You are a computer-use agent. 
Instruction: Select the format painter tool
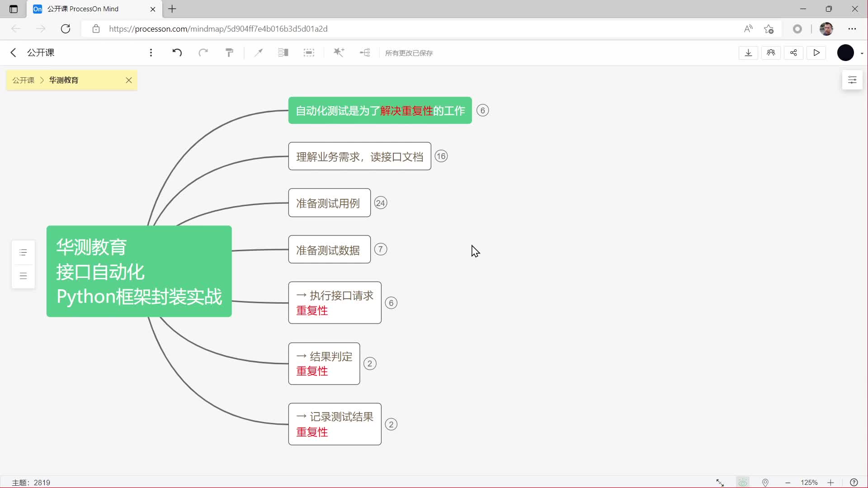point(230,53)
